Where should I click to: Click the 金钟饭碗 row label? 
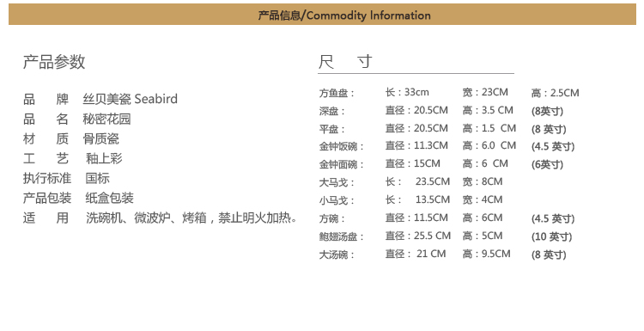[x=341, y=147]
